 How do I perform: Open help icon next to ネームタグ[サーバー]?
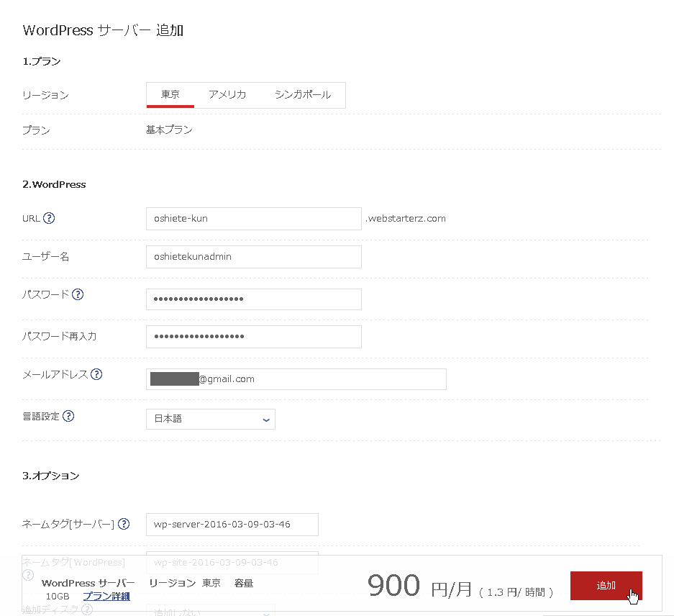point(124,524)
